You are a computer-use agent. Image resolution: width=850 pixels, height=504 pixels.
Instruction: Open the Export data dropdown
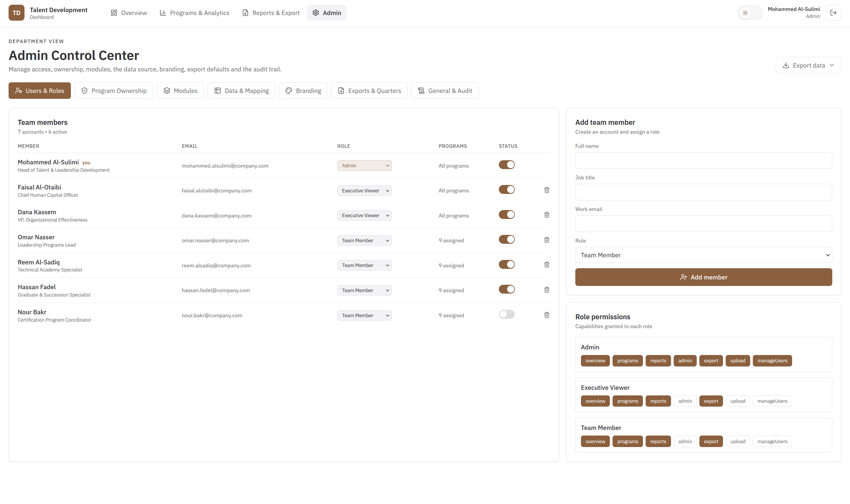point(808,65)
